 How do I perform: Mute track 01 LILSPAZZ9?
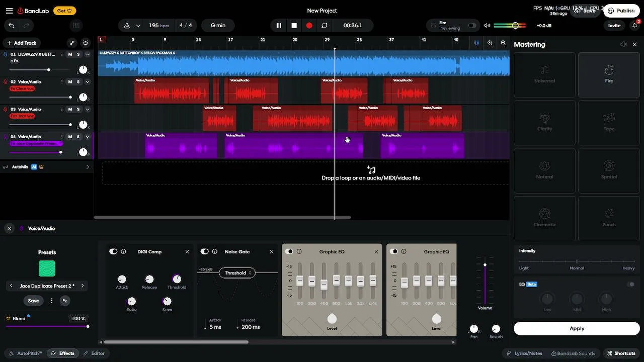[x=70, y=54]
